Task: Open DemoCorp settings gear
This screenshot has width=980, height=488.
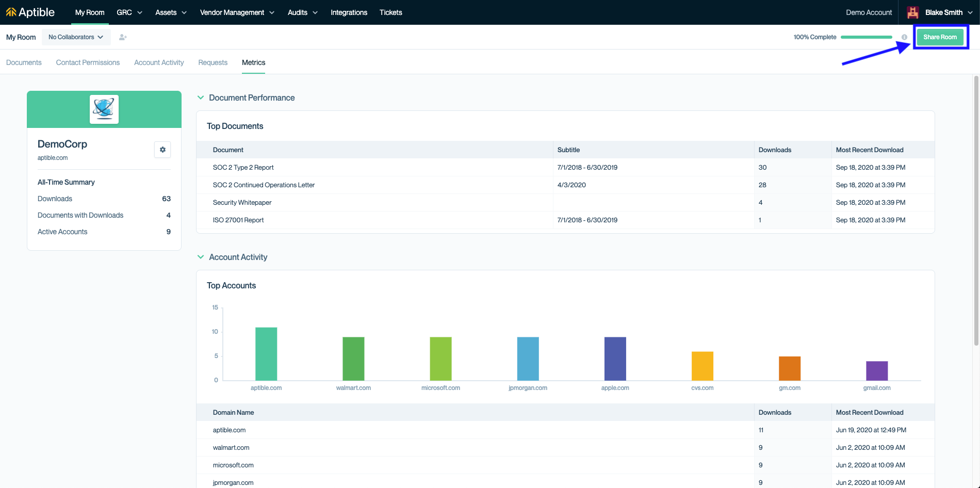Action: (162, 150)
